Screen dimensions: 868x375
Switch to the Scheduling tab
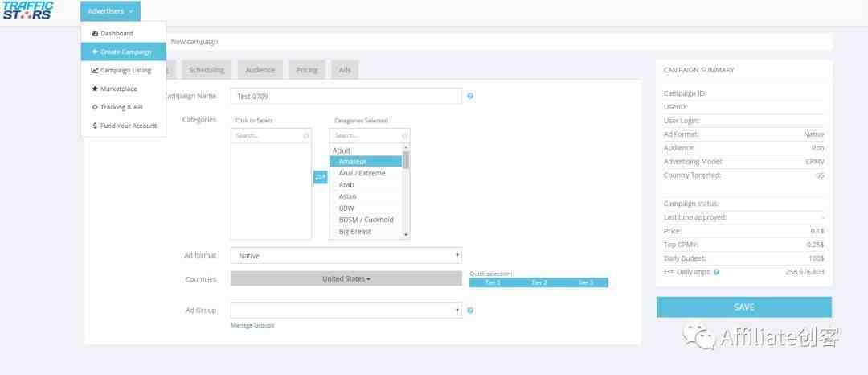(x=207, y=70)
